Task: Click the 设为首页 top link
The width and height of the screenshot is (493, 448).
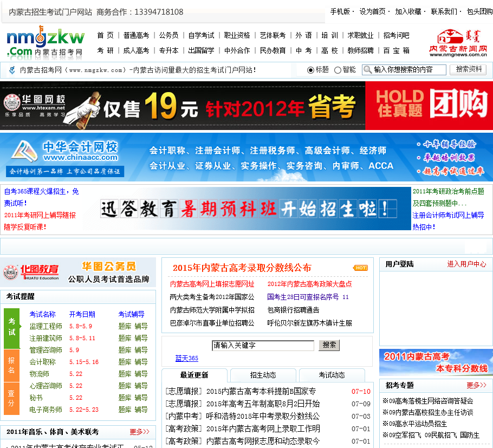Action: click(x=373, y=11)
